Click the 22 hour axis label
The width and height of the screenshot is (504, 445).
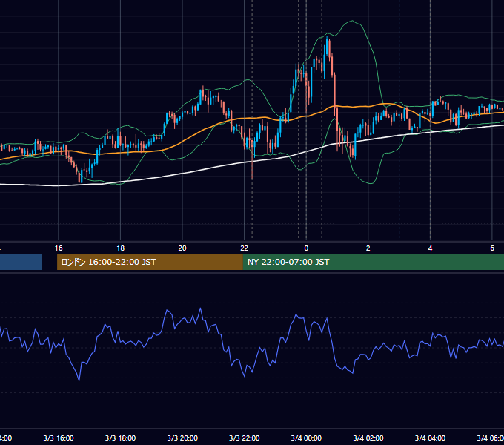[x=245, y=248]
